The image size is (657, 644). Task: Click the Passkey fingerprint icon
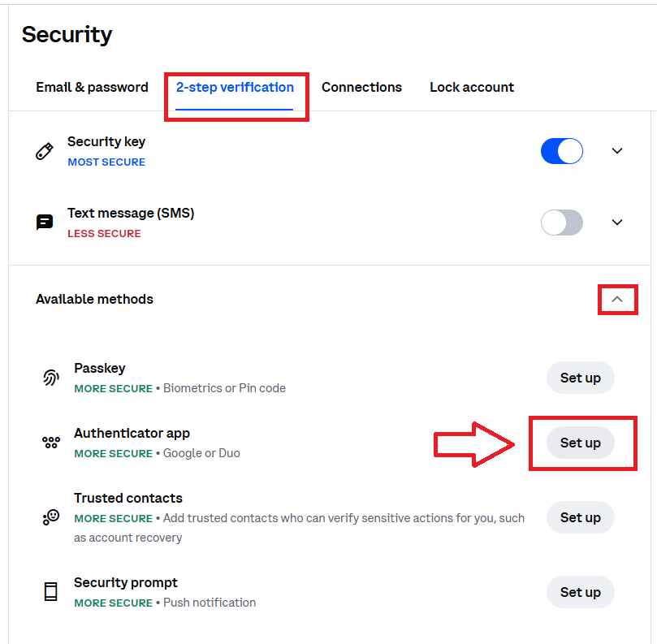pos(50,378)
